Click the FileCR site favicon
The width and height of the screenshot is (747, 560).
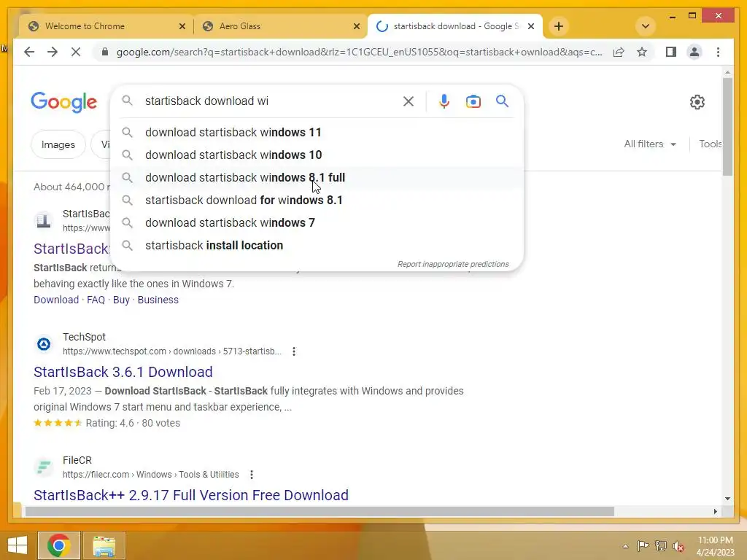44,467
